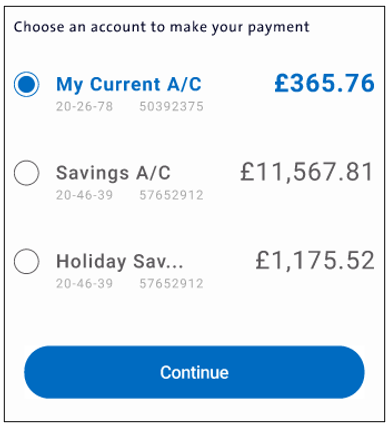Select the My Current A/C radio button
The width and height of the screenshot is (390, 427).
[x=26, y=84]
